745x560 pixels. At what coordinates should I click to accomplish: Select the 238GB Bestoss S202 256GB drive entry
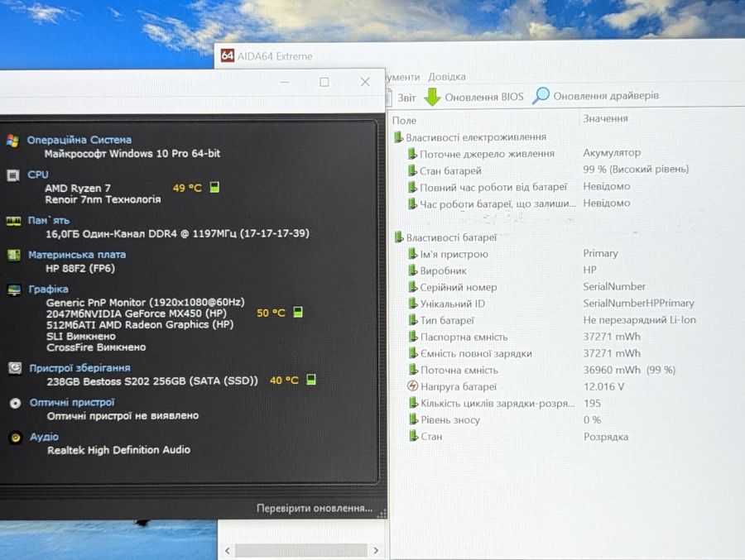(152, 381)
